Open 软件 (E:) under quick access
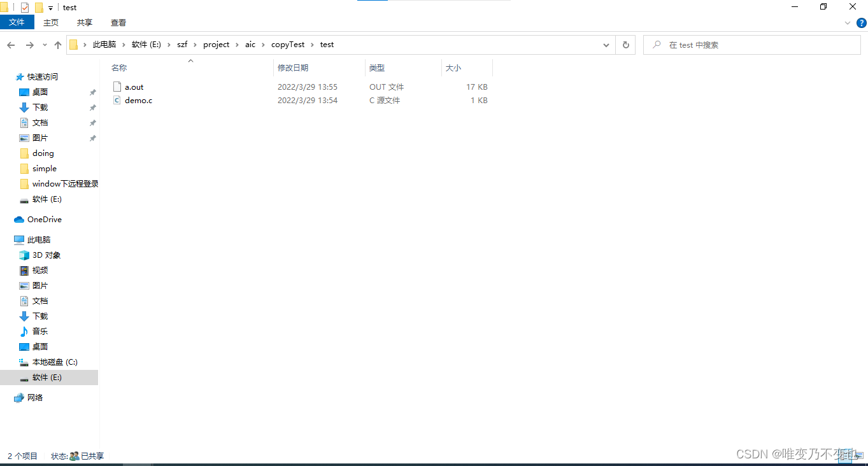This screenshot has width=868, height=466. [x=47, y=199]
